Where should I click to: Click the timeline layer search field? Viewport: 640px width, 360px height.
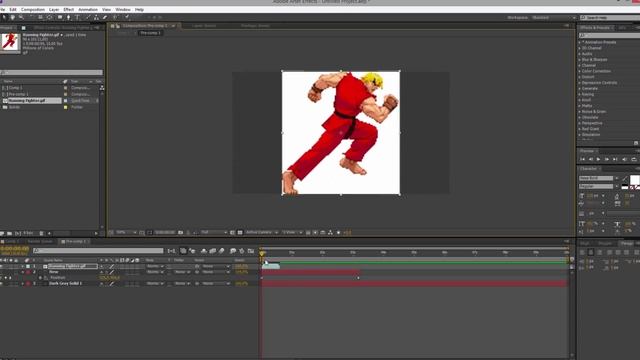[98, 251]
